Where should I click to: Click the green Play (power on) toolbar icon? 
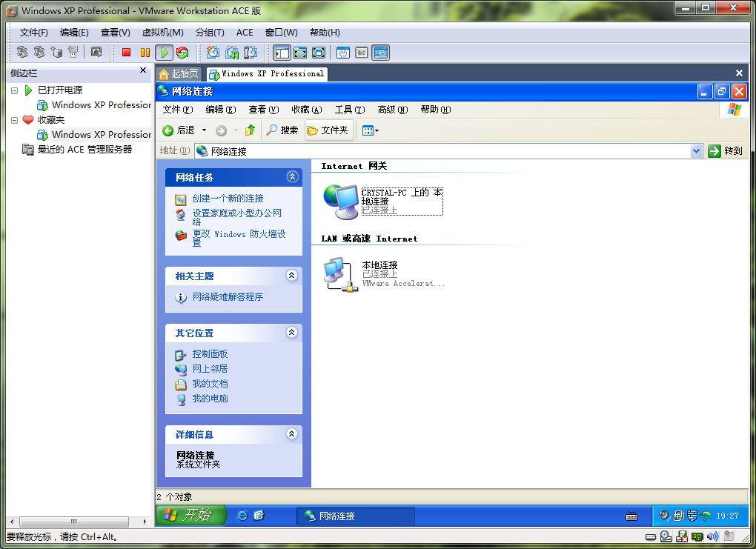pyautogui.click(x=165, y=53)
